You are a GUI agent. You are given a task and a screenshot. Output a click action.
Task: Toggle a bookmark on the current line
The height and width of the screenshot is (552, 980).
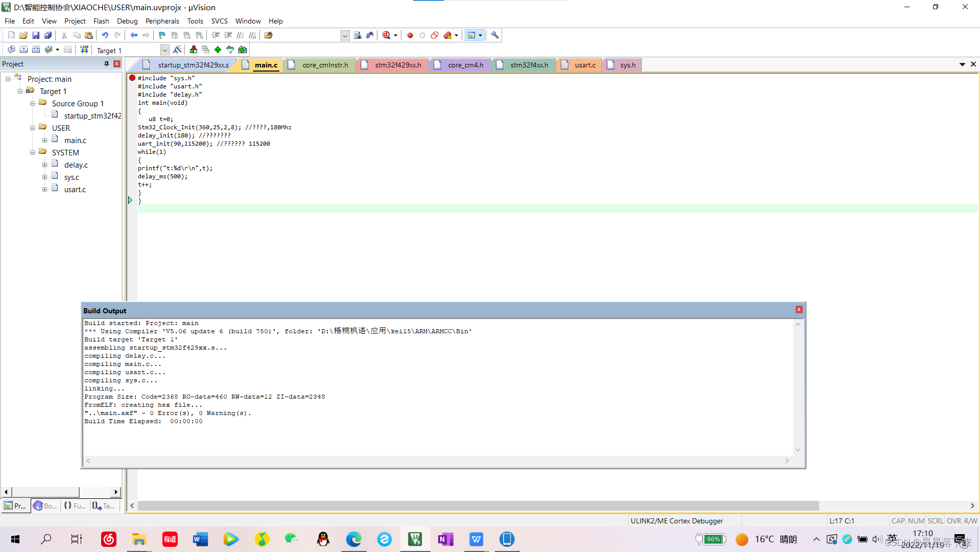point(161,35)
